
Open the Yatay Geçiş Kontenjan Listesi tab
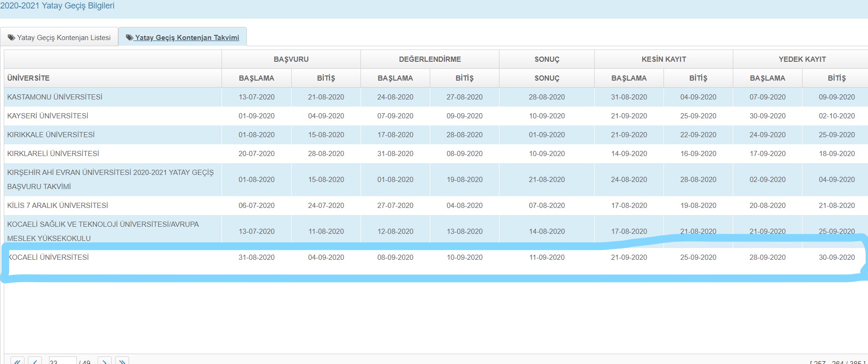point(59,37)
